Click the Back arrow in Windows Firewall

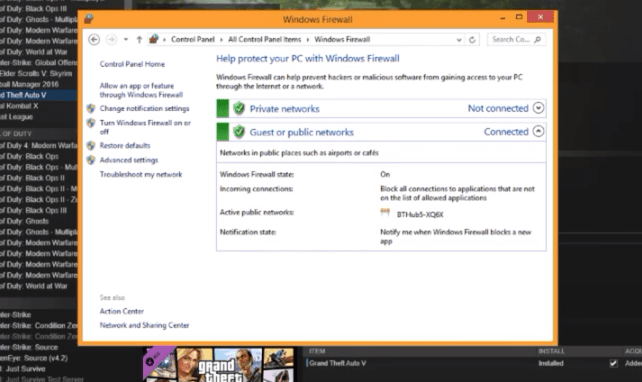tap(94, 39)
